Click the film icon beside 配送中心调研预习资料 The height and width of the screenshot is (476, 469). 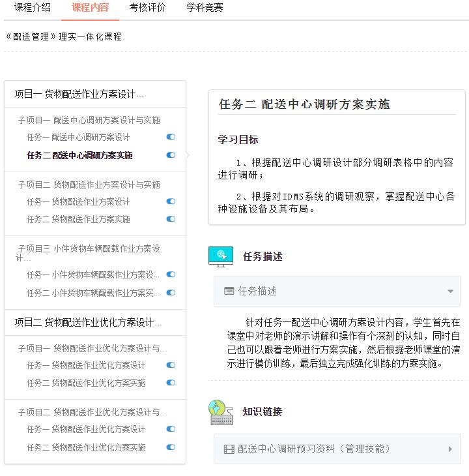[229, 449]
